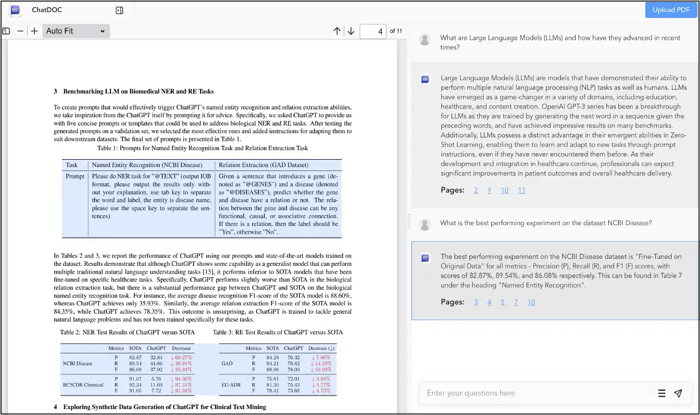This screenshot has width=700, height=415.
Task: Click the Upload PDF button
Action: coord(670,10)
